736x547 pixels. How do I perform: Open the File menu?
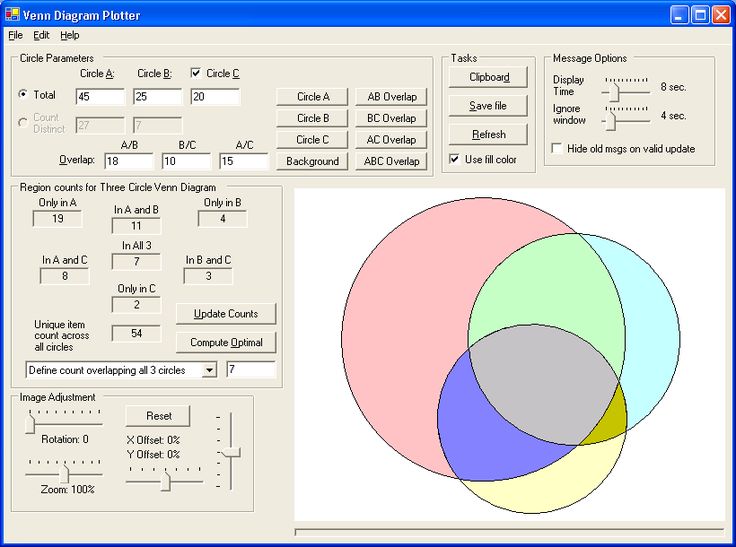pyautogui.click(x=15, y=35)
